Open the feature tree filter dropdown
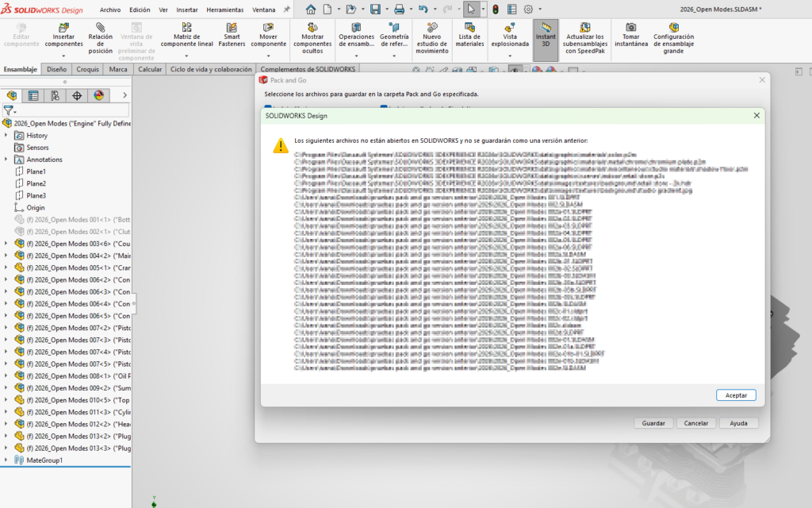The width and height of the screenshot is (812, 508). 10,111
